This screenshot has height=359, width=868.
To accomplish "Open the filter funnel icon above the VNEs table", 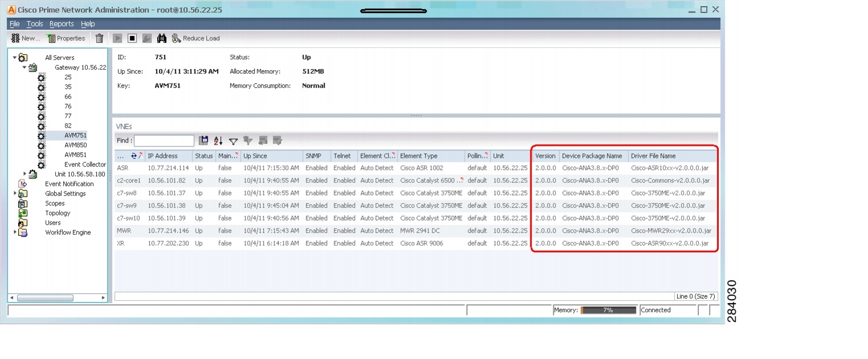I will [x=233, y=141].
